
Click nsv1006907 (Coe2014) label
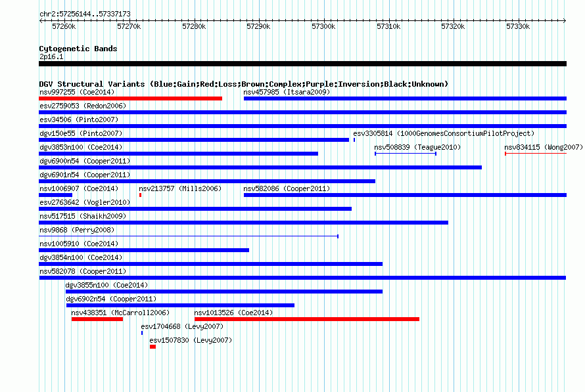pyautogui.click(x=79, y=188)
